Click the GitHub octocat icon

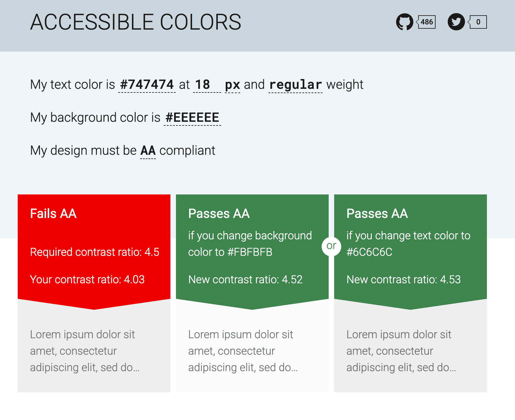coord(405,22)
